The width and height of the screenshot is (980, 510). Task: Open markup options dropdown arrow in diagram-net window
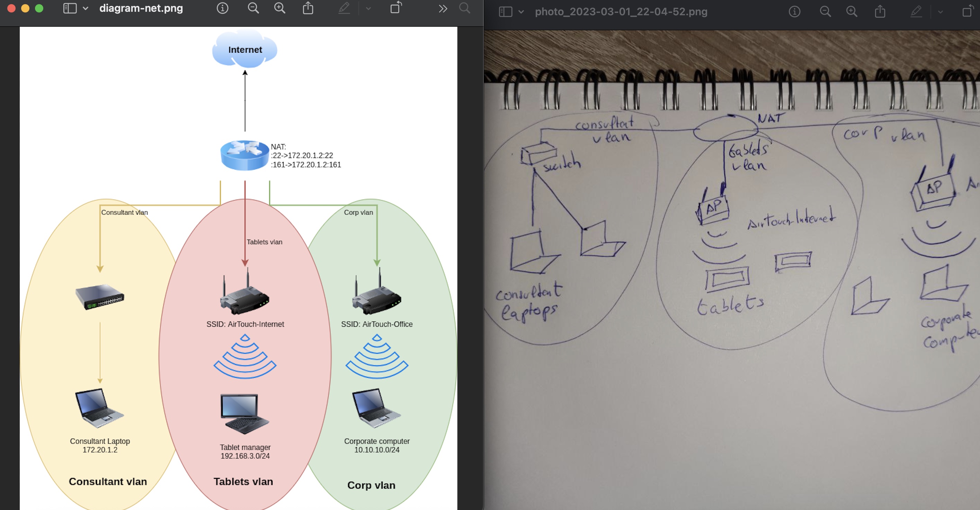click(368, 8)
